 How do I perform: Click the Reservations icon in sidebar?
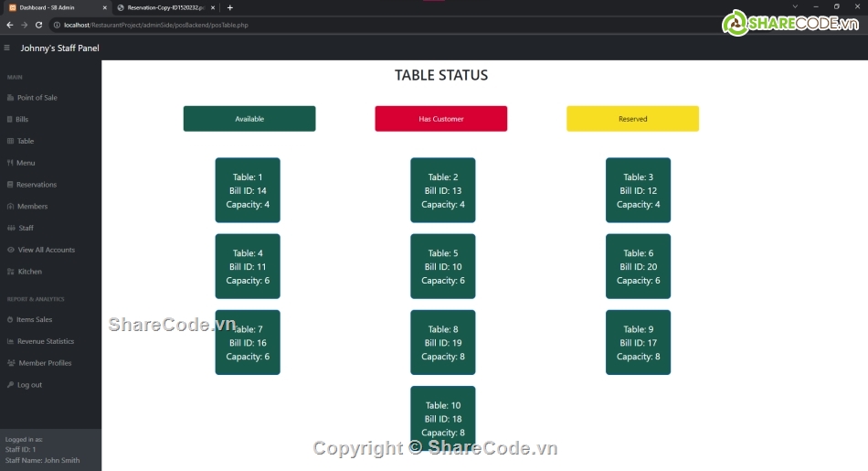[10, 185]
